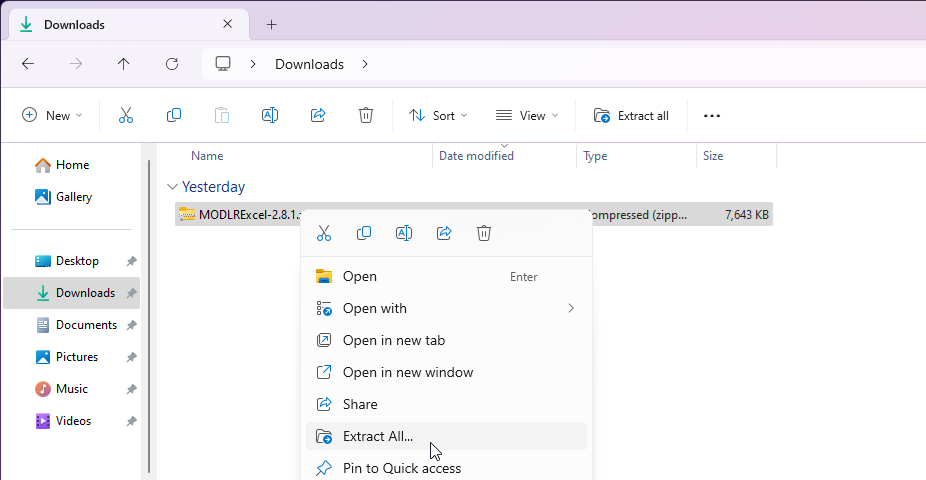Image resolution: width=926 pixels, height=480 pixels.
Task: Collapse the Yesterday group
Action: (x=173, y=187)
